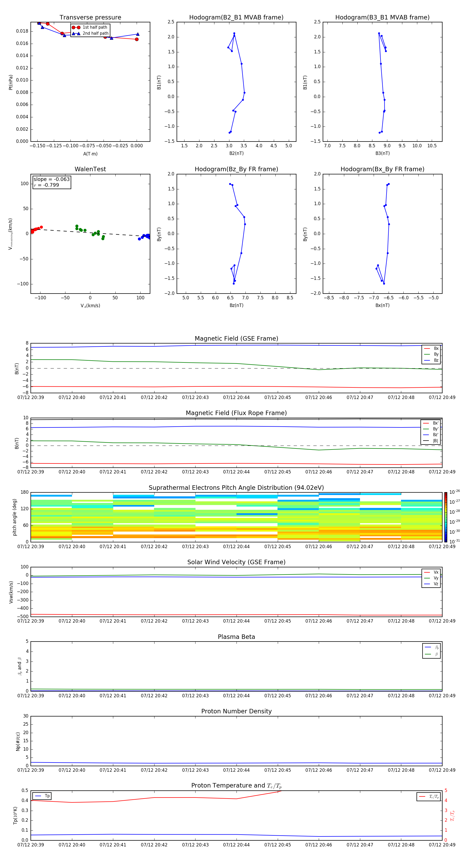The width and height of the screenshot is (473, 868).
Task: Click the 'Magnetic Field (Flux Rope Frame)' title
Action: coord(236,413)
